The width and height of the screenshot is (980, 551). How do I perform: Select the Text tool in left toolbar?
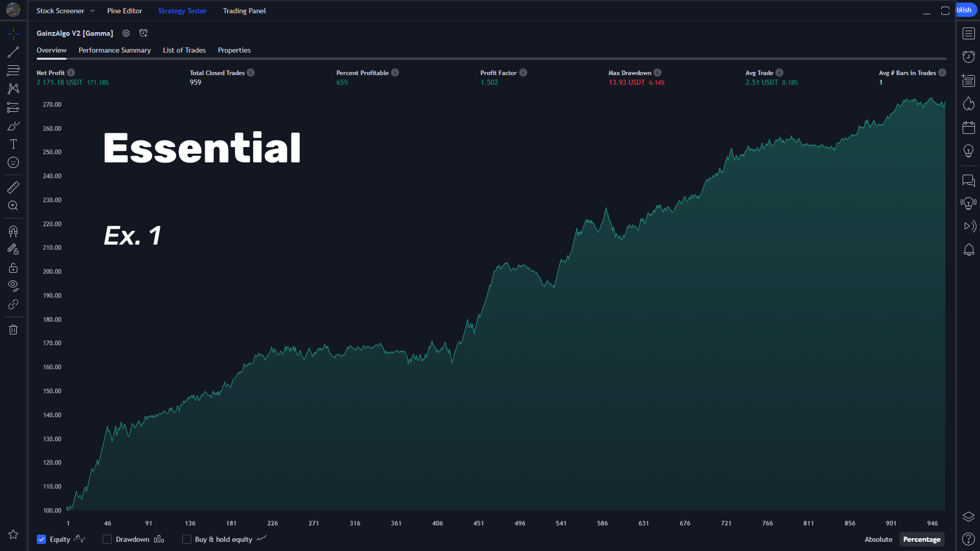point(13,145)
